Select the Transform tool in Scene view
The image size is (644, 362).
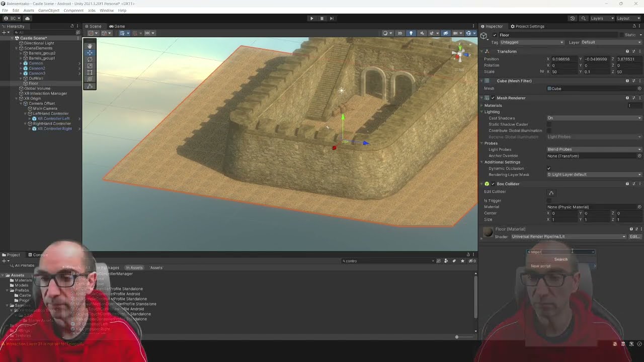coord(90,78)
